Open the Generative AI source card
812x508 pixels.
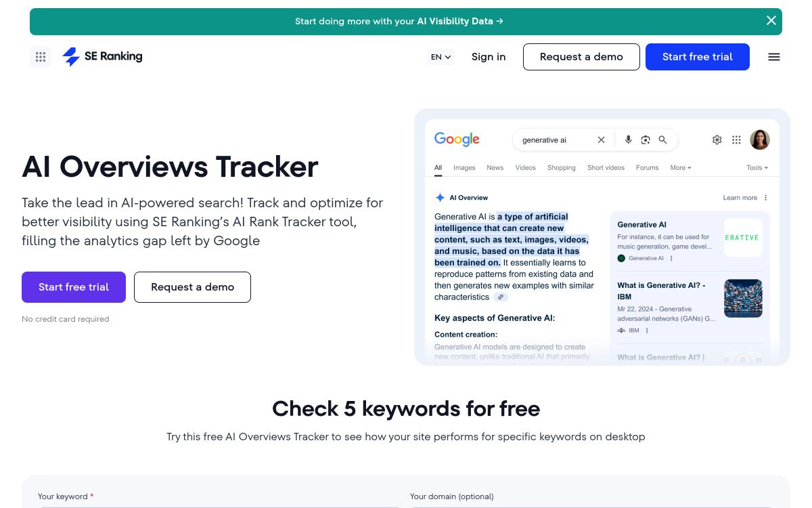point(690,242)
